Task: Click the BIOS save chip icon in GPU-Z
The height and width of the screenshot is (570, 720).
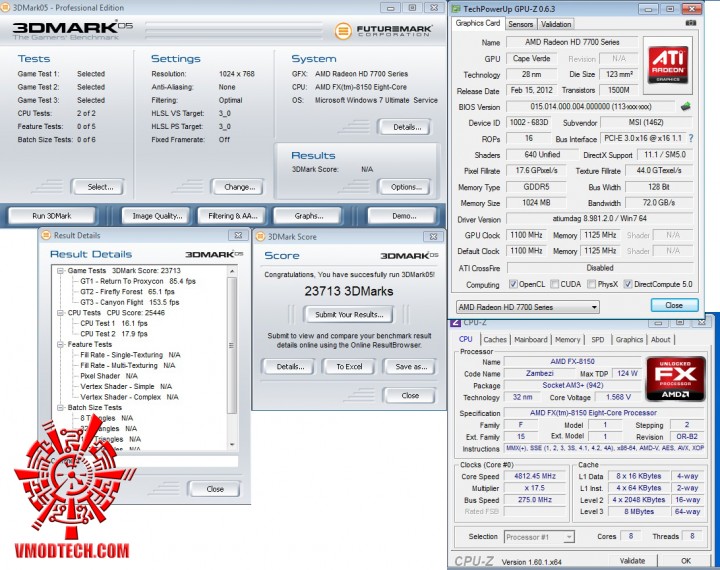Action: point(686,107)
